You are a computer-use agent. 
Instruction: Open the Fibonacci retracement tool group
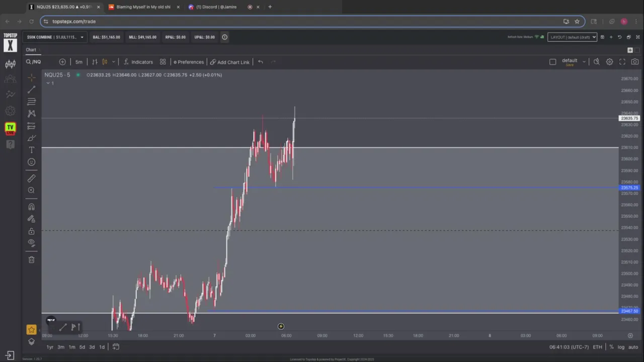click(x=31, y=102)
